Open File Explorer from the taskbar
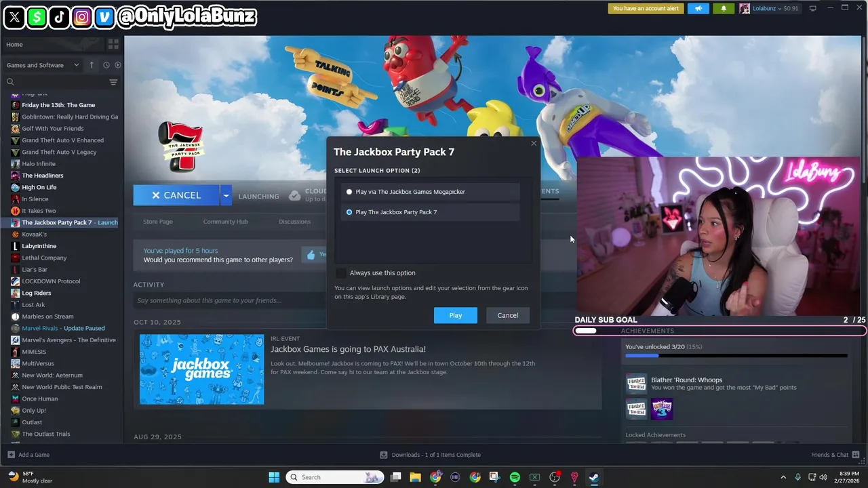Screen dimensions: 868x488 416,477
